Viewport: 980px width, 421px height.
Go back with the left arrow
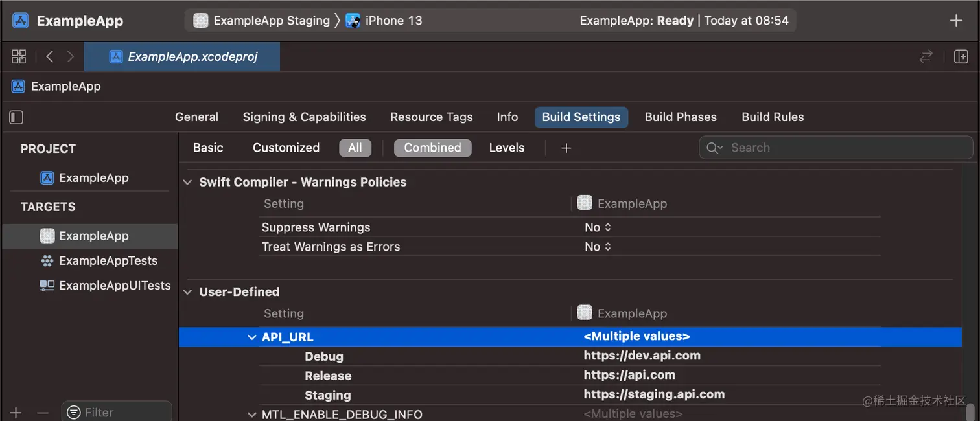[x=50, y=57]
